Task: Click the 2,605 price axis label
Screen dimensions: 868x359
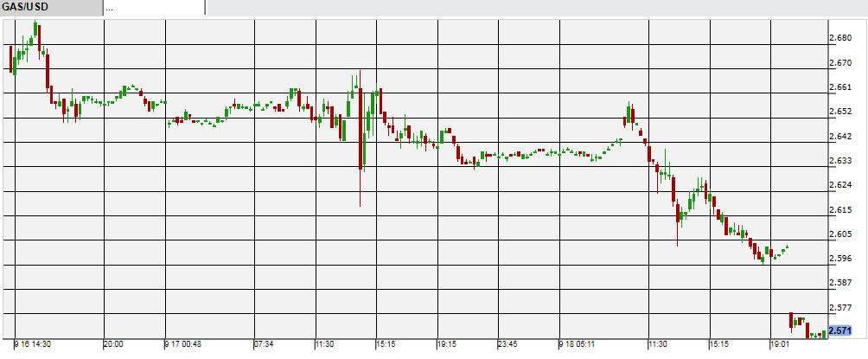Action: (840, 234)
